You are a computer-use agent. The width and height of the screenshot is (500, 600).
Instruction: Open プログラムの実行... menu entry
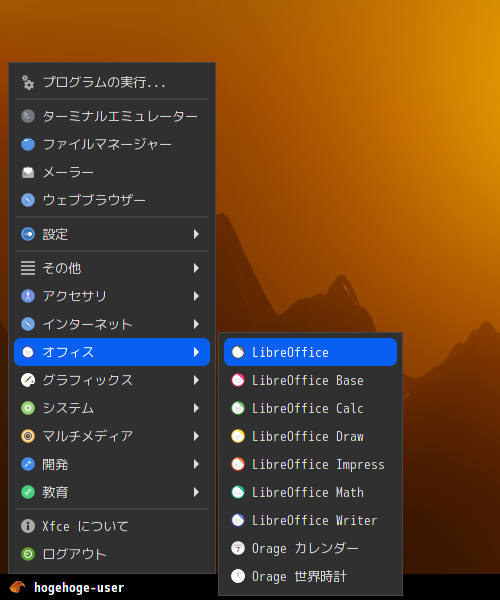(x=112, y=82)
